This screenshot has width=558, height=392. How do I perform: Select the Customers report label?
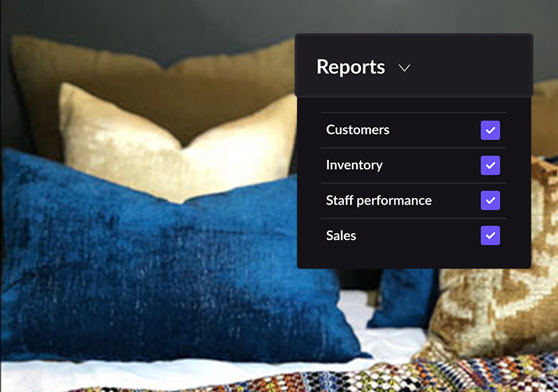pos(357,130)
